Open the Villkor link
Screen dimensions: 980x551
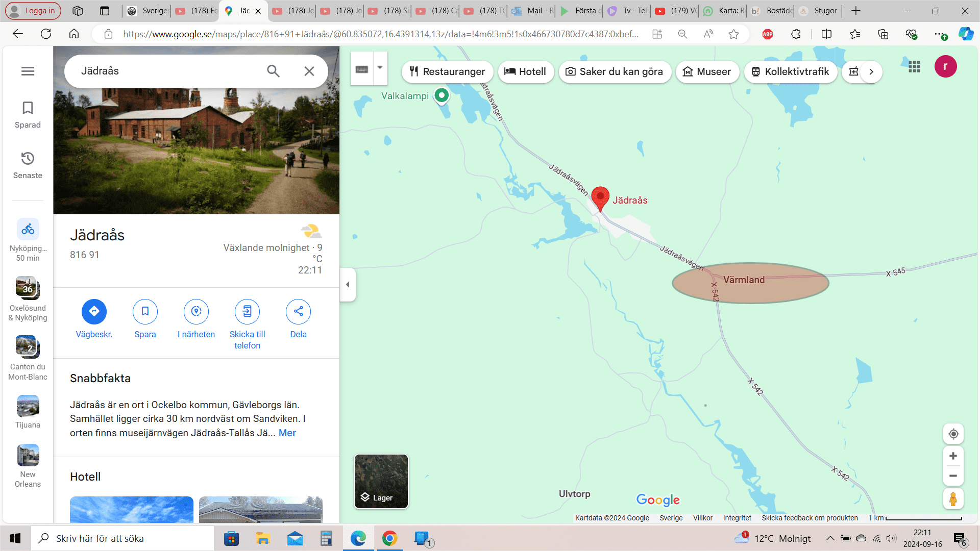coord(702,518)
